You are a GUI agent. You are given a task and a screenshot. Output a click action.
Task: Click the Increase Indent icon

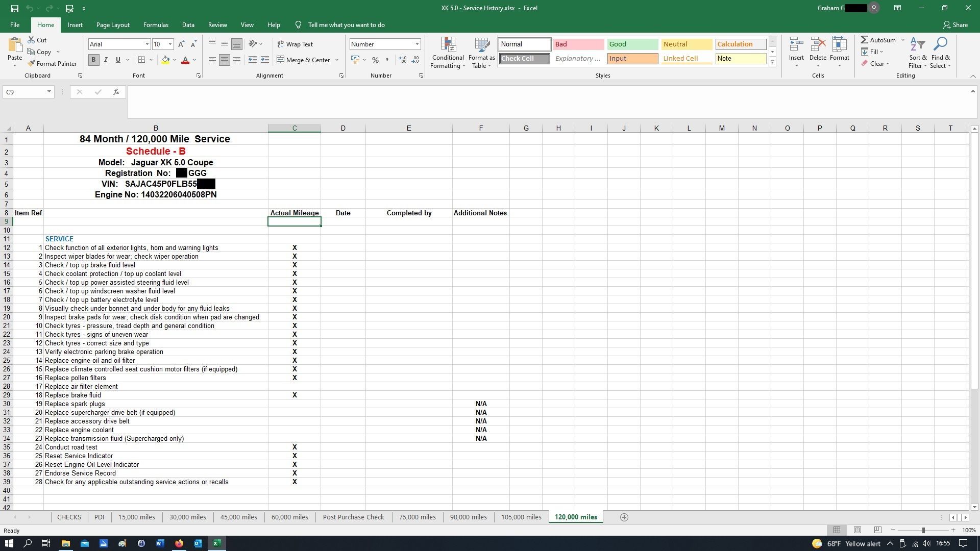264,60
